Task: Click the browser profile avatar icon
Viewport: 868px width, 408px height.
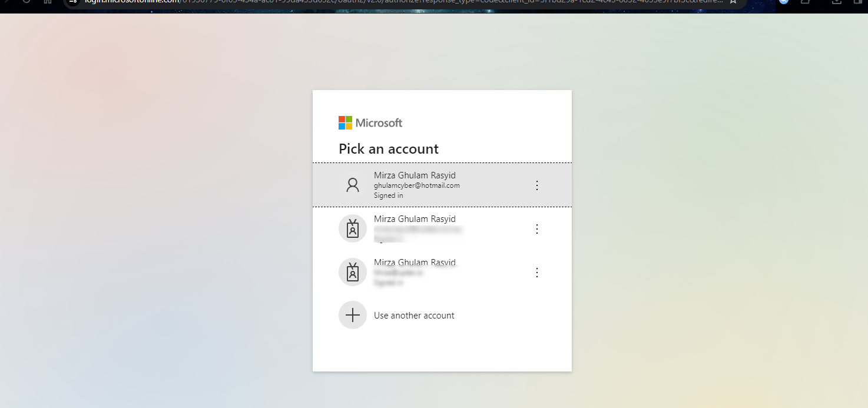Action: (783, 2)
